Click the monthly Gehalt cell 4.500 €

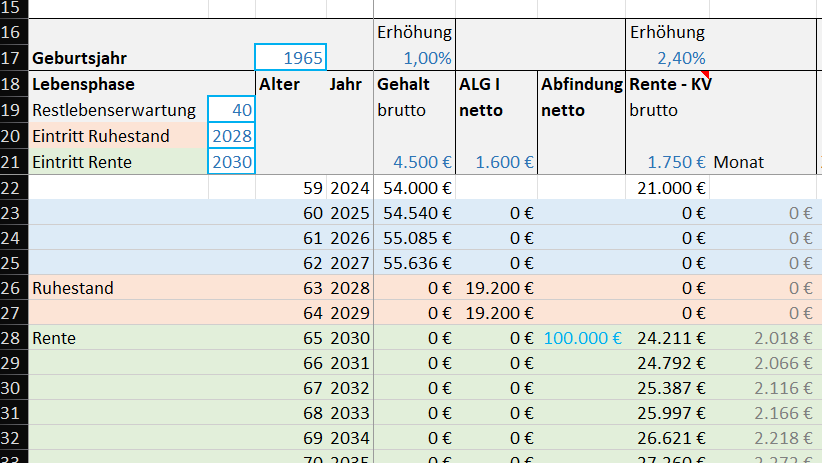pyautogui.click(x=414, y=161)
